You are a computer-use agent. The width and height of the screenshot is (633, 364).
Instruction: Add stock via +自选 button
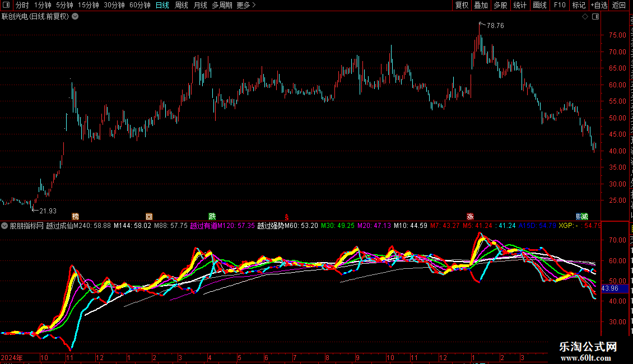[x=599, y=5]
